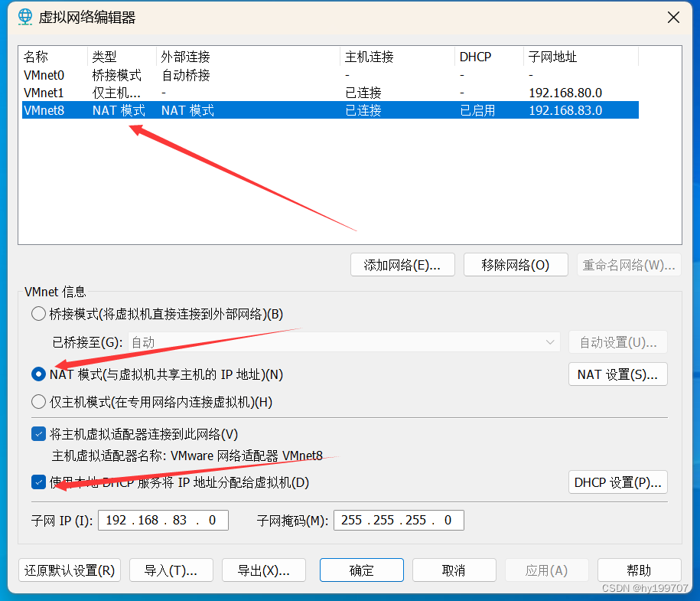Open 帮助 button
The image size is (700, 601).
640,570
